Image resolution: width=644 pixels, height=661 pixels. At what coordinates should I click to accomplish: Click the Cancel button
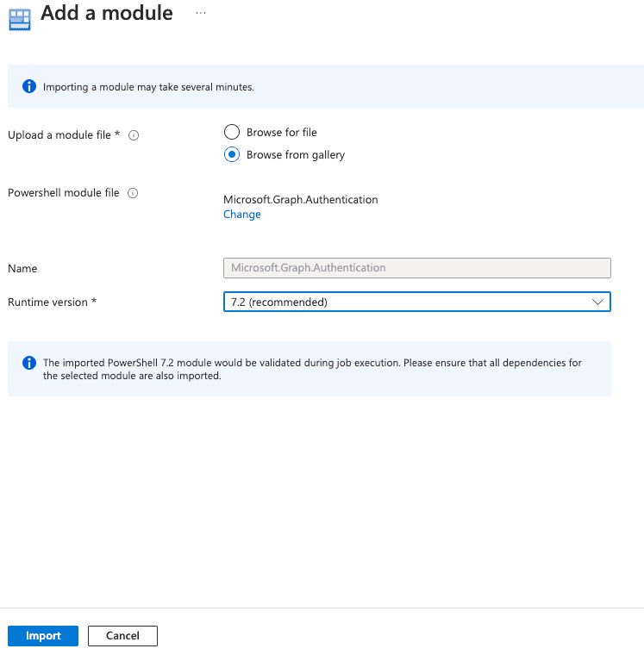click(122, 636)
